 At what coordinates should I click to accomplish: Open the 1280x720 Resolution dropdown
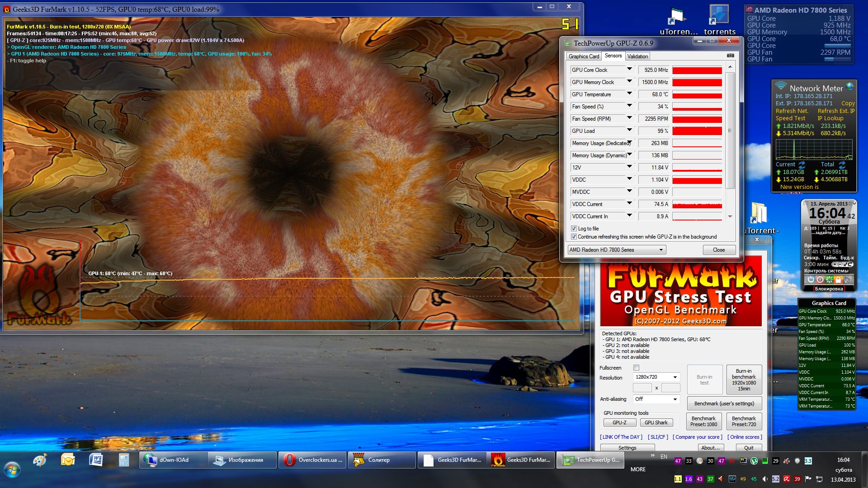pos(656,377)
